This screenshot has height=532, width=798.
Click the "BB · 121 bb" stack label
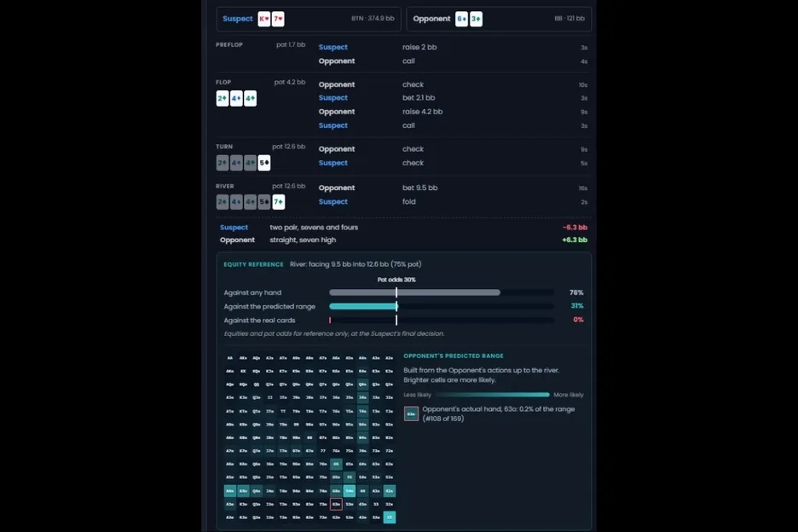click(570, 18)
